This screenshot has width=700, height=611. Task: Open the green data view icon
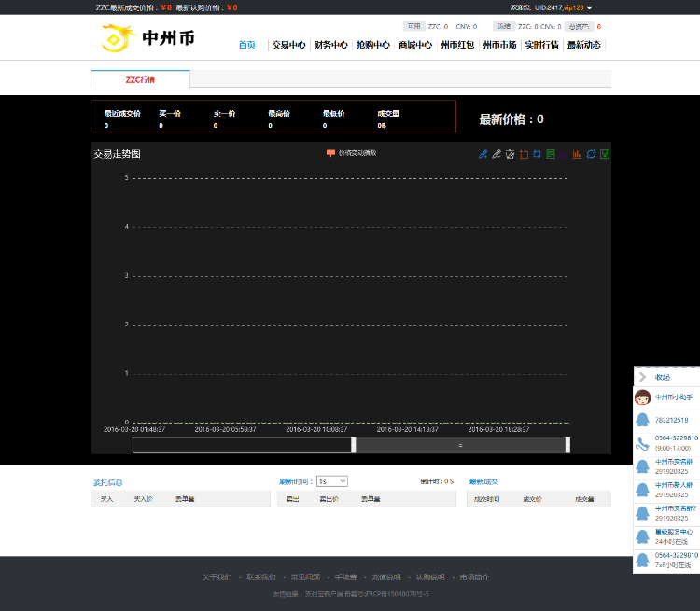tap(551, 154)
